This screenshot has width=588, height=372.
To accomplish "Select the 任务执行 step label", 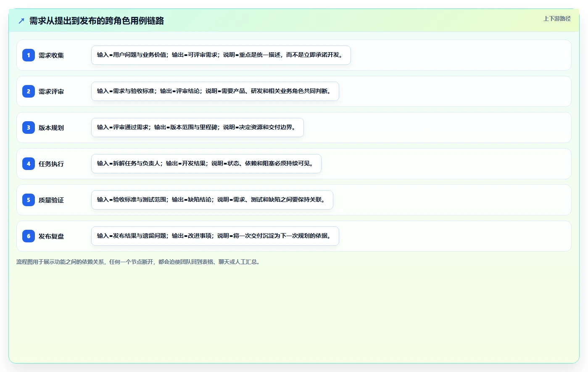I will (51, 164).
